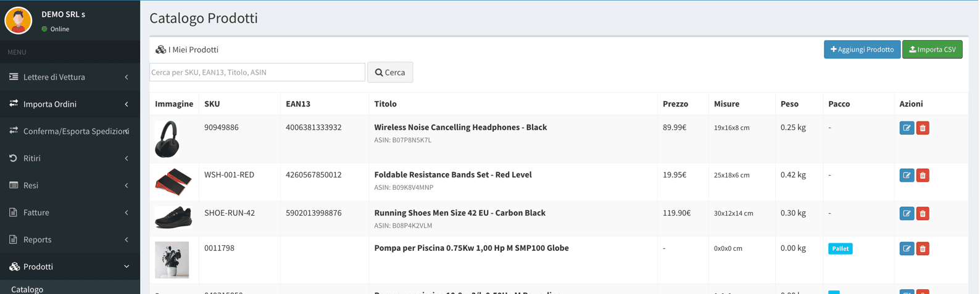Click SKU cell SHOE-RUN-42
The height and width of the screenshot is (294, 980).
(230, 213)
